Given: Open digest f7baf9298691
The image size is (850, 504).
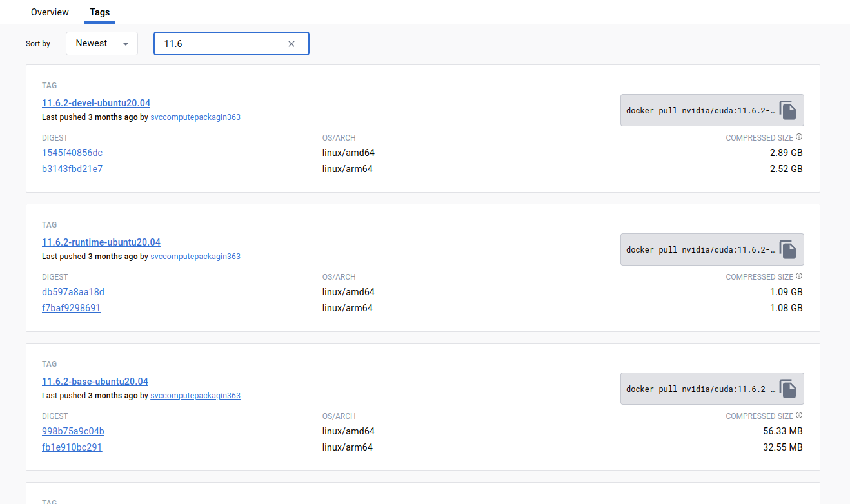Looking at the screenshot, I should pos(71,308).
